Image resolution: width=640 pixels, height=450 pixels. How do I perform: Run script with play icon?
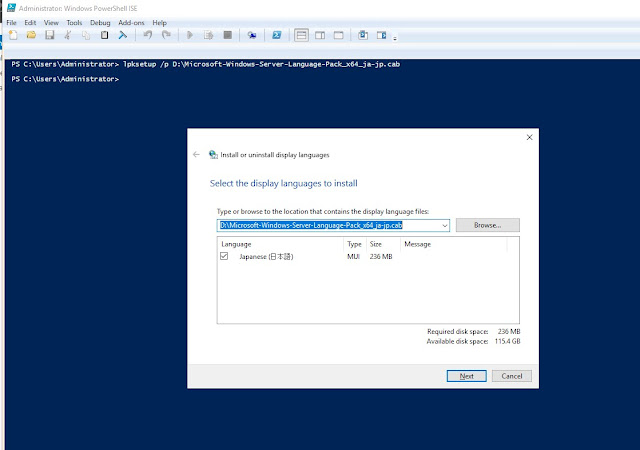(x=190, y=35)
